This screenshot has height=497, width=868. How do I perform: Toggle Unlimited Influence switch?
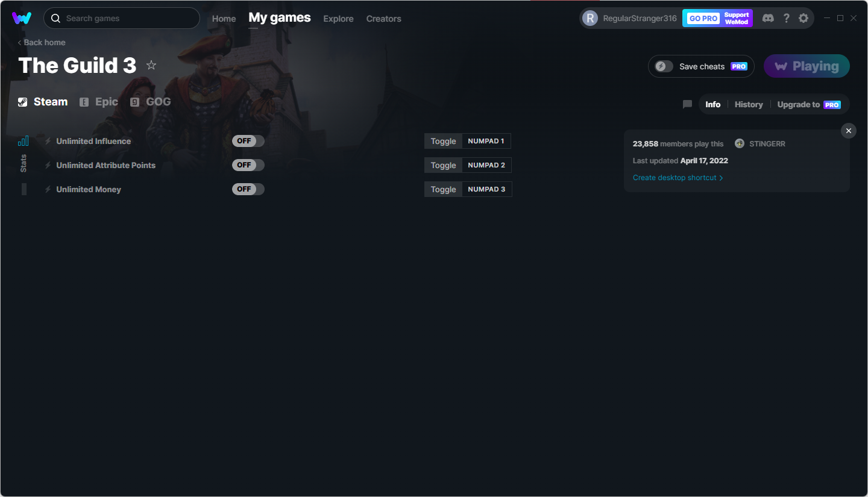pyautogui.click(x=248, y=141)
